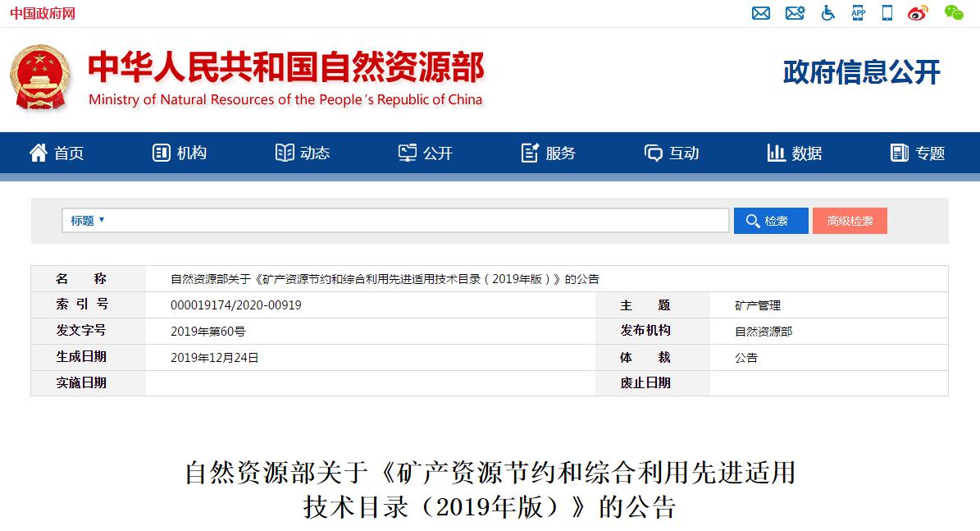Open the APP download icon

coord(858,12)
